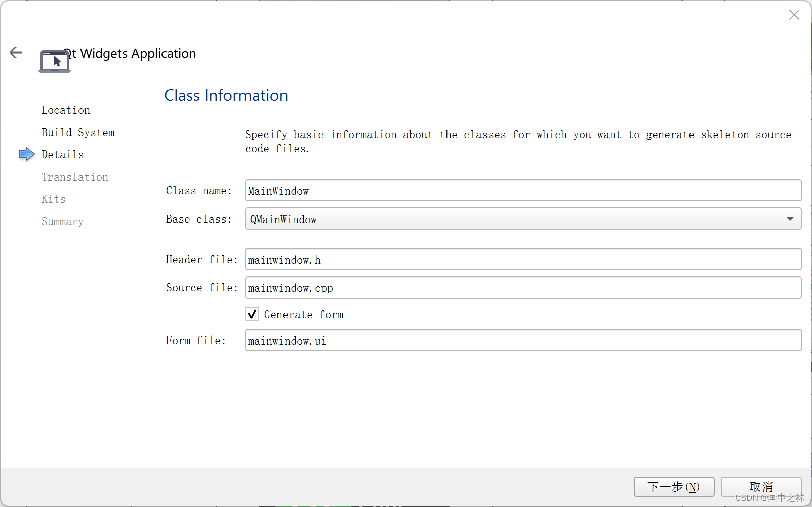Click the 'Specify basic information' description text
Screen dimensions: 812x507
click(x=518, y=142)
